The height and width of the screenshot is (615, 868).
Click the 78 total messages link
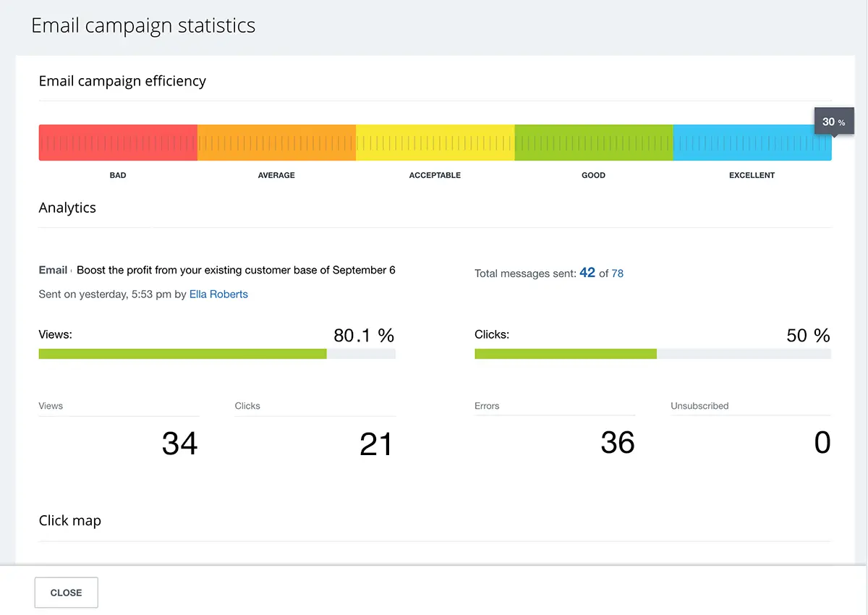[x=617, y=273]
